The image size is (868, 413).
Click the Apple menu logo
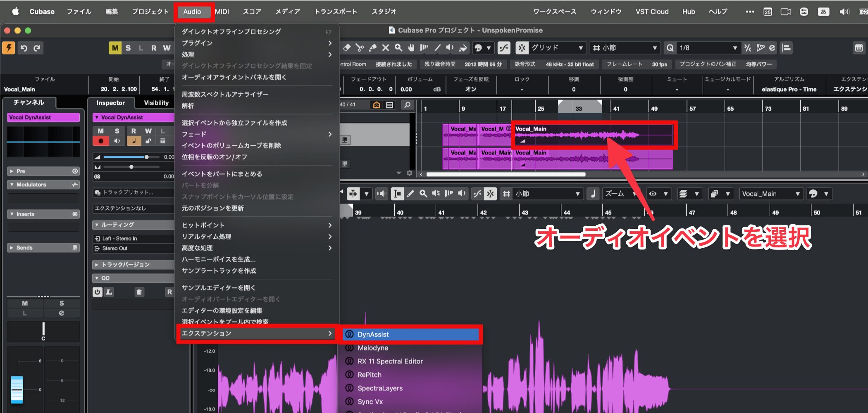[x=15, y=12]
